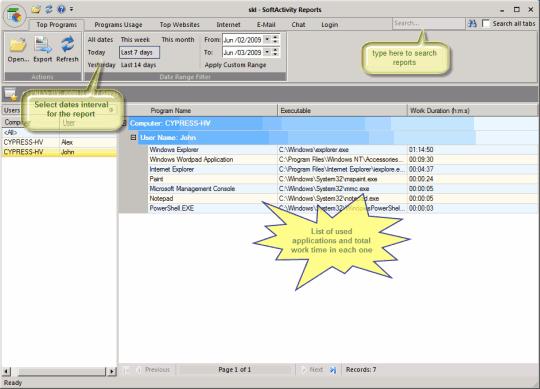Screen dimensions: 540x389
Task: Select the Microsoft Management Console row
Action: click(x=343, y=189)
